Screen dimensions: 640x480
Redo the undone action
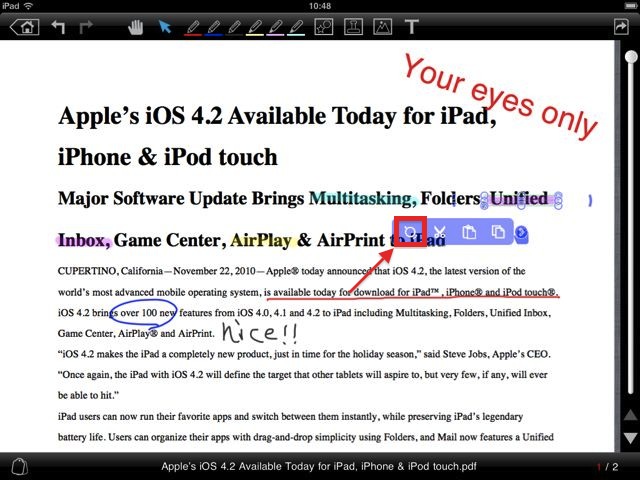[x=86, y=27]
